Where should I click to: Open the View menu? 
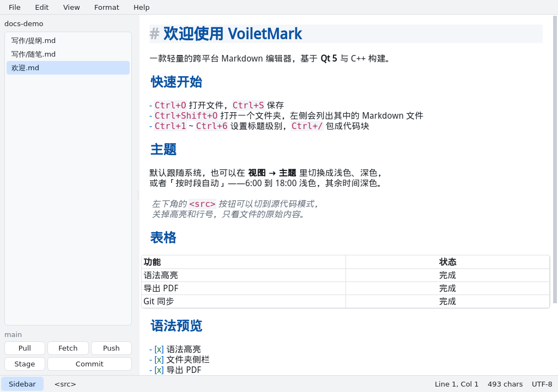tap(71, 7)
